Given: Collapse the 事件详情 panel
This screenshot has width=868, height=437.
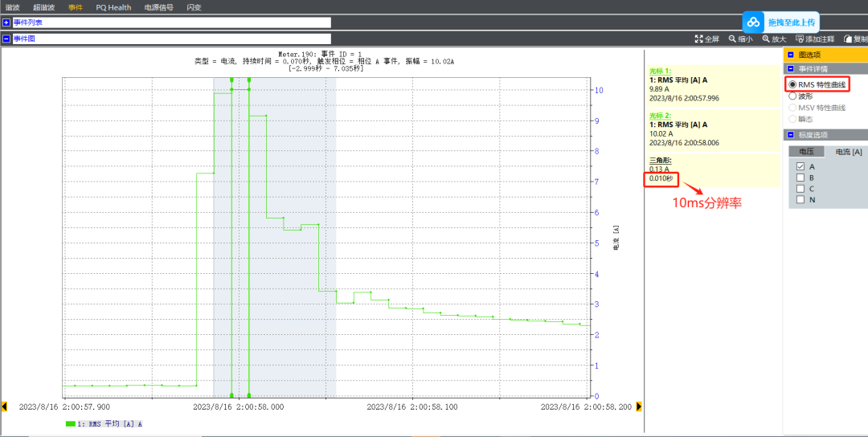Looking at the screenshot, I should coord(790,69).
